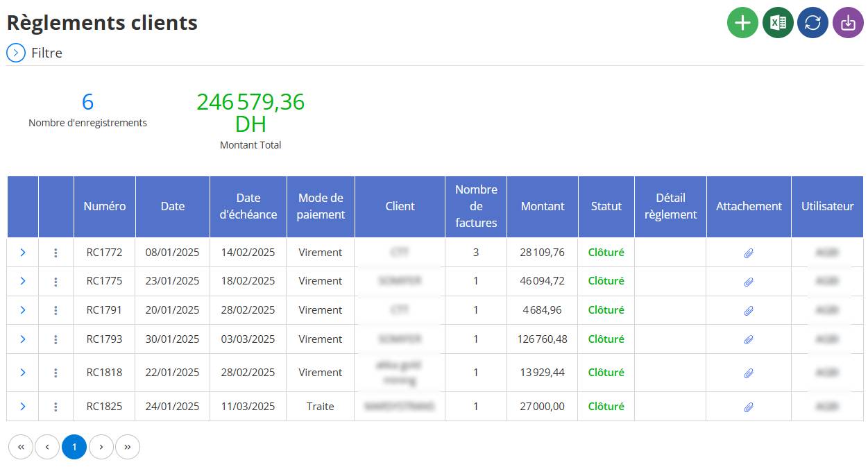Click the green add new règlement button

click(x=742, y=23)
